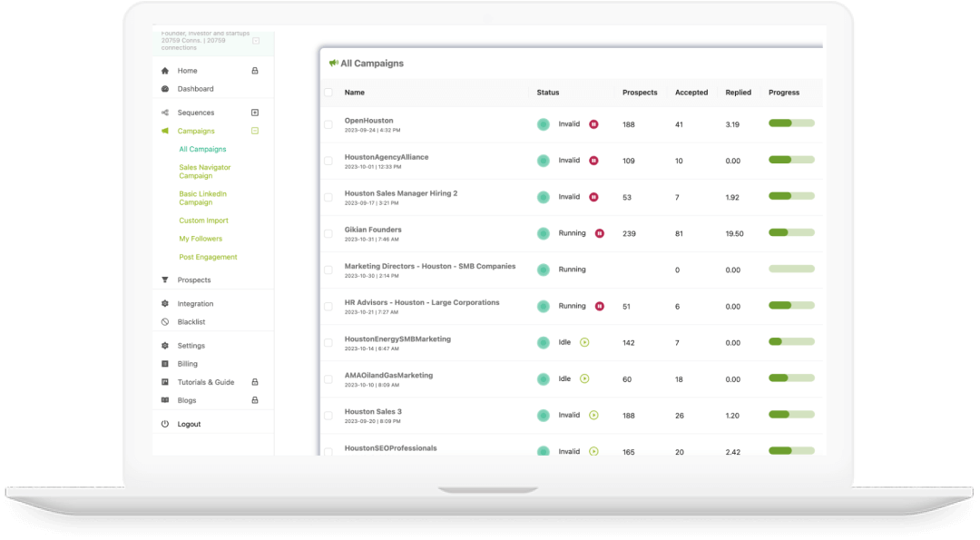
Task: Collapse the Campaigns submenu in sidebar
Action: [255, 131]
